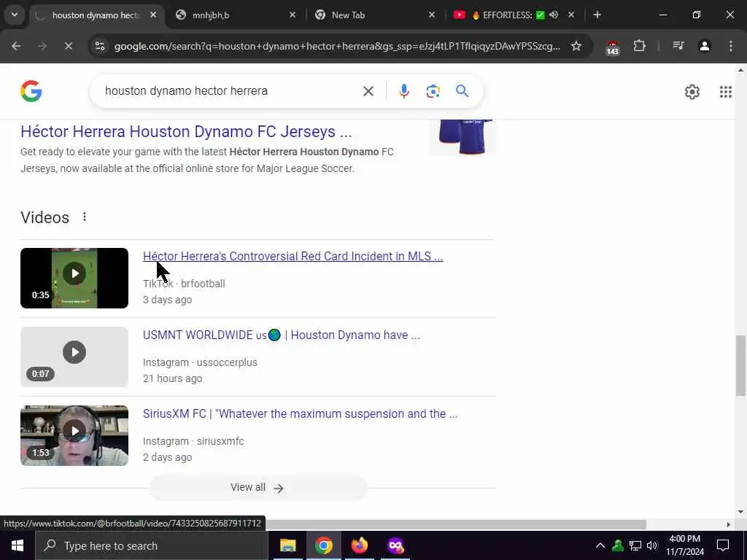Open Controversial Red Card Incident video link

click(x=293, y=256)
